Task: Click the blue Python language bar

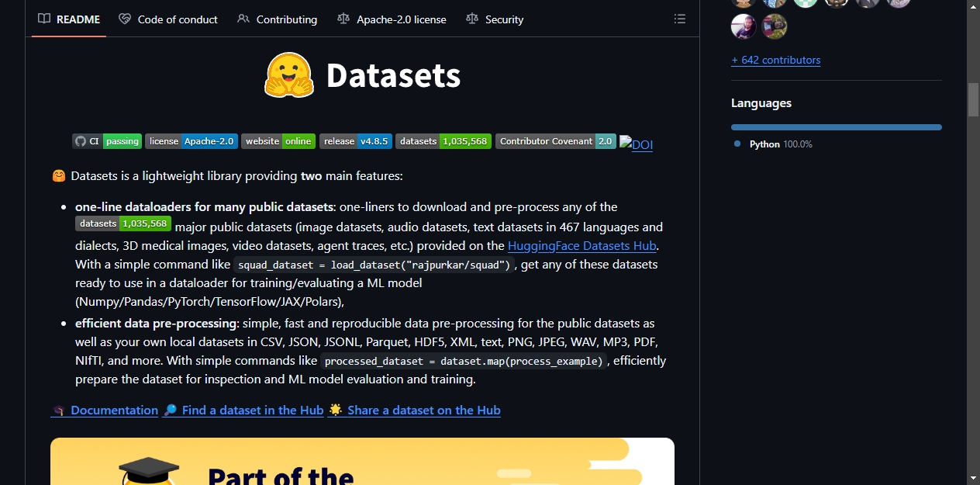Action: [837, 127]
